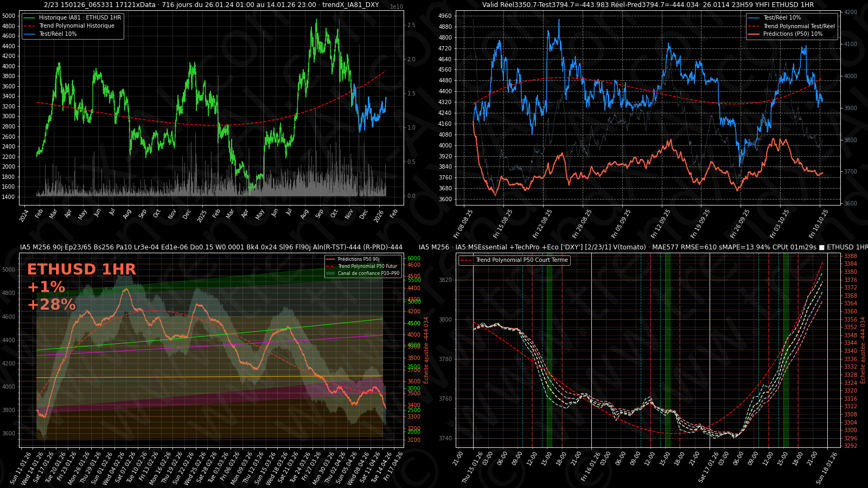Screen dimensions: 868x488
Task: Click Trend Polynomial P50 Court Terme legend
Action: [x=521, y=260]
